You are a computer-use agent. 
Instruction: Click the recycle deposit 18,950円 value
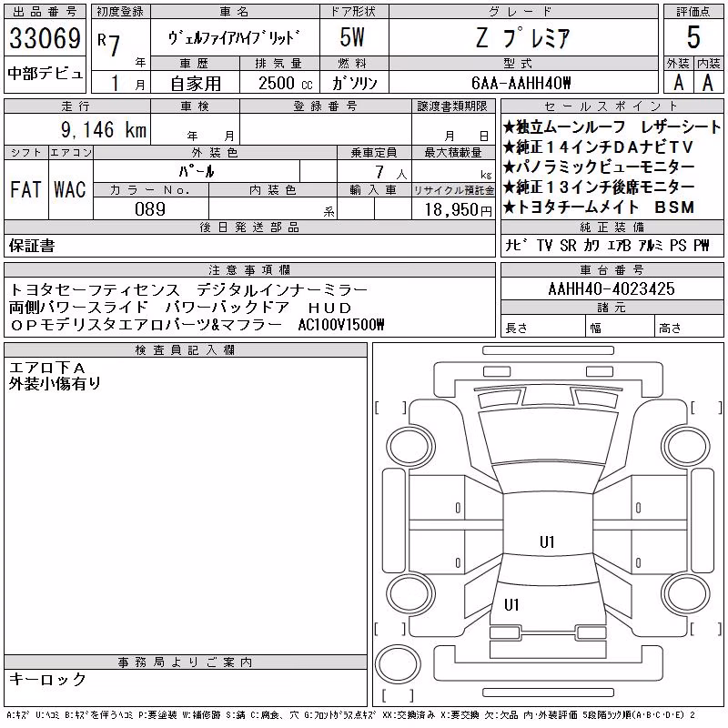[458, 210]
